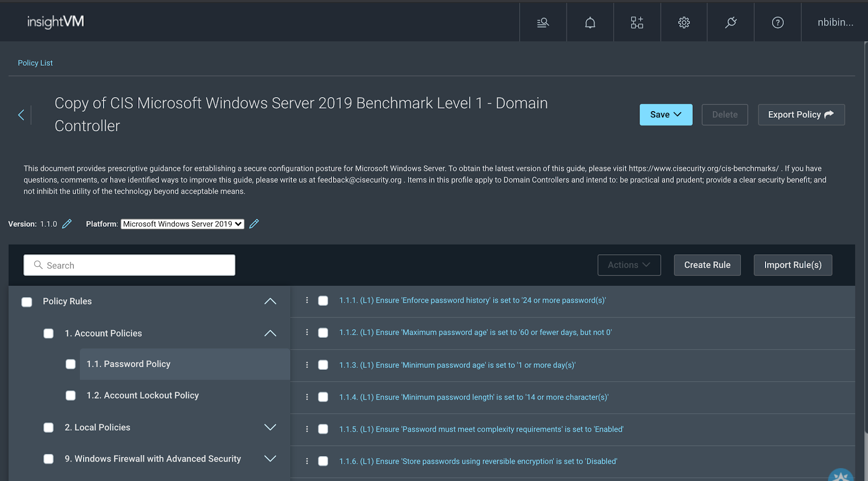The image size is (868, 481).
Task: Go to the Policy List breadcrumb link
Action: [35, 63]
